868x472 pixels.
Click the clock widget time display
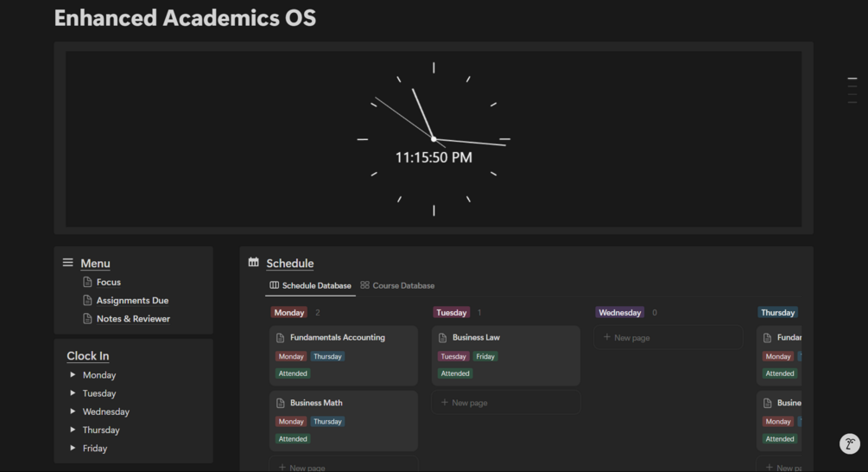pyautogui.click(x=434, y=157)
